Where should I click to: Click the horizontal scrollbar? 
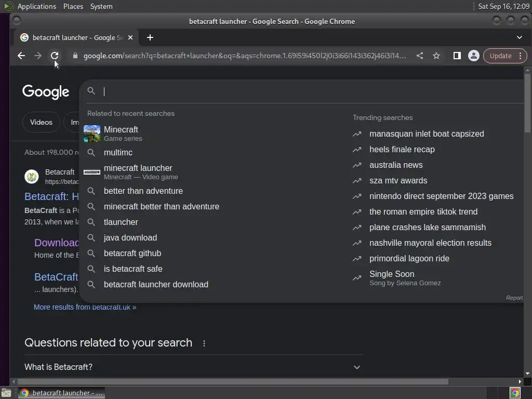tap(233, 382)
